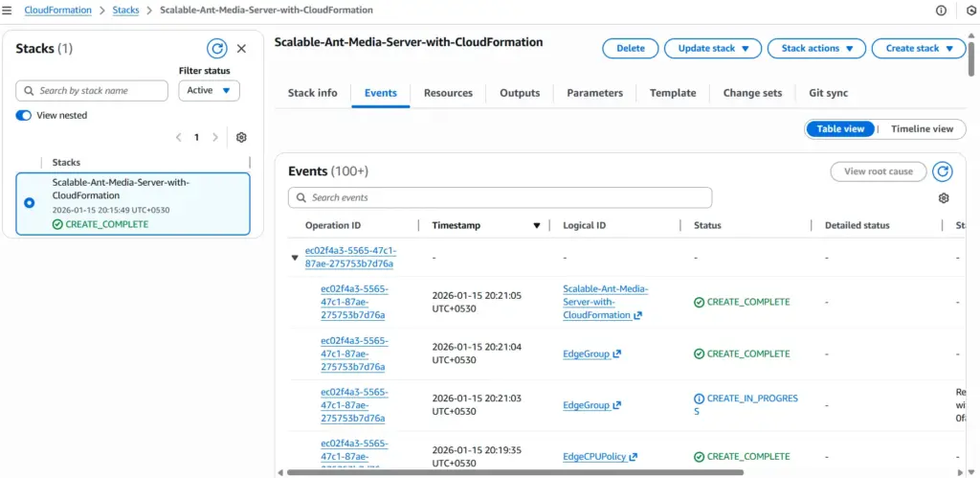Click magnifier icon in stack name search
980x478 pixels.
click(28, 91)
